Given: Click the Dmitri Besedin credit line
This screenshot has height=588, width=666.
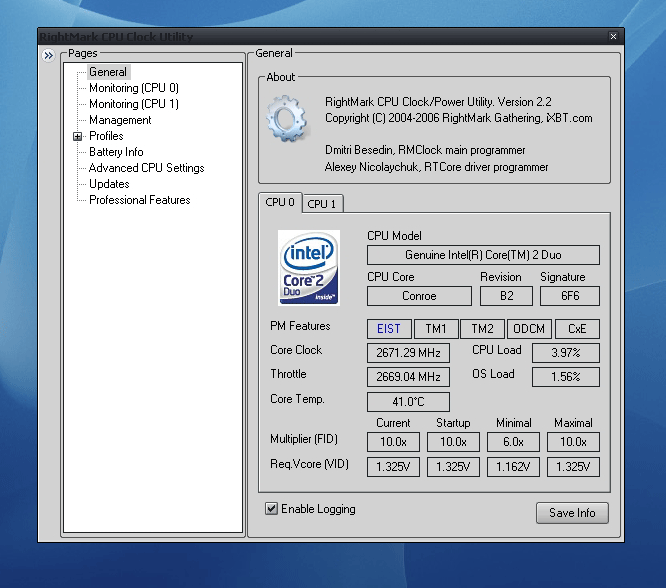Looking at the screenshot, I should pos(425,150).
